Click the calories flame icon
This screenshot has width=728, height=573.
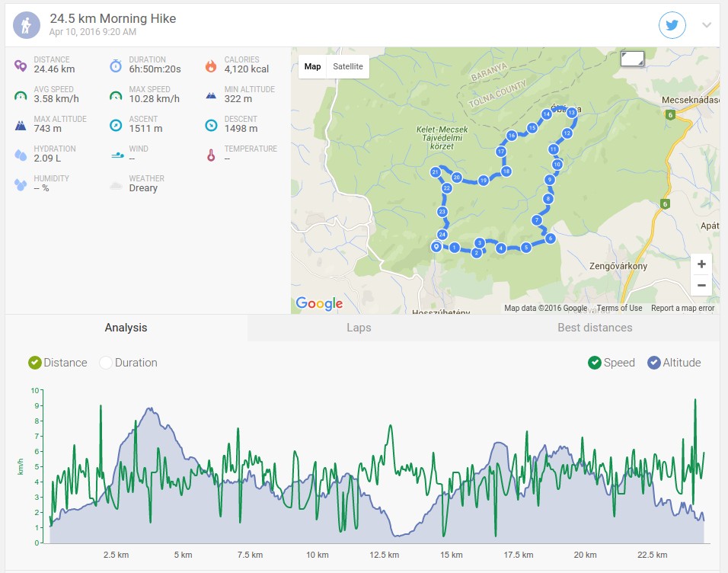coord(211,66)
